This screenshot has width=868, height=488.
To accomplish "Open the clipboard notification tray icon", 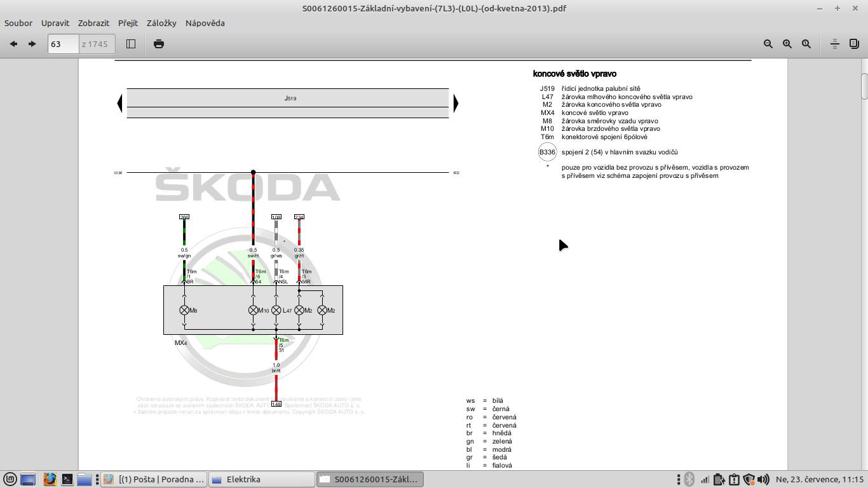I will coord(734,479).
